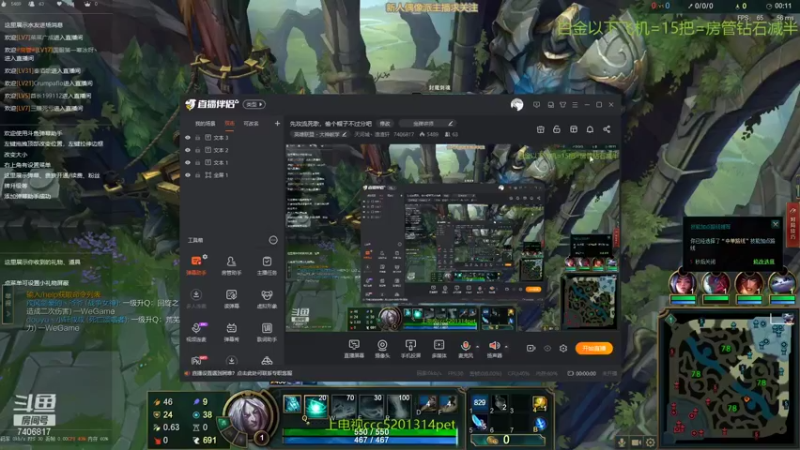Close the game tip popup above the ally portraits
This screenshot has width=800, height=450.
776,224
